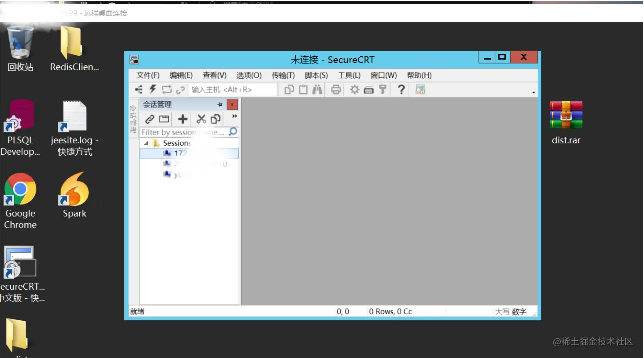Image resolution: width=644 pixels, height=358 pixels.
Task: Open Session Options gear icon
Action: pos(355,90)
